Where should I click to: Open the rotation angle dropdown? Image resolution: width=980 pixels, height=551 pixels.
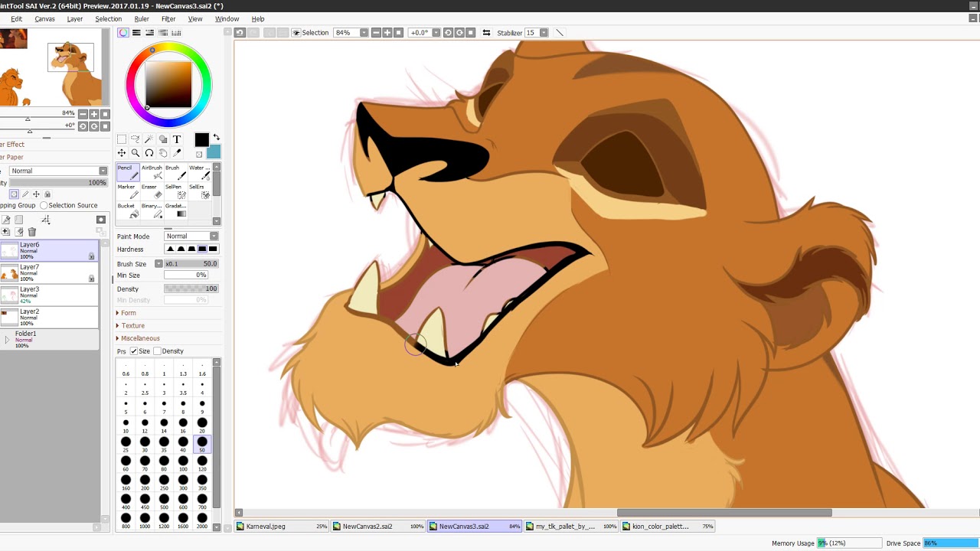pyautogui.click(x=436, y=33)
